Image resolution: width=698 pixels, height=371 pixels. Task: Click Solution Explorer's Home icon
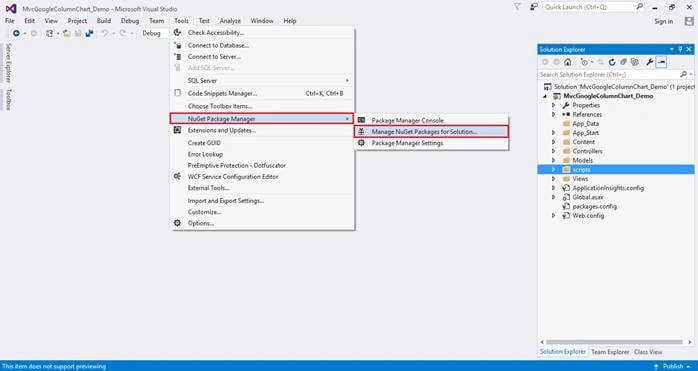[568, 62]
